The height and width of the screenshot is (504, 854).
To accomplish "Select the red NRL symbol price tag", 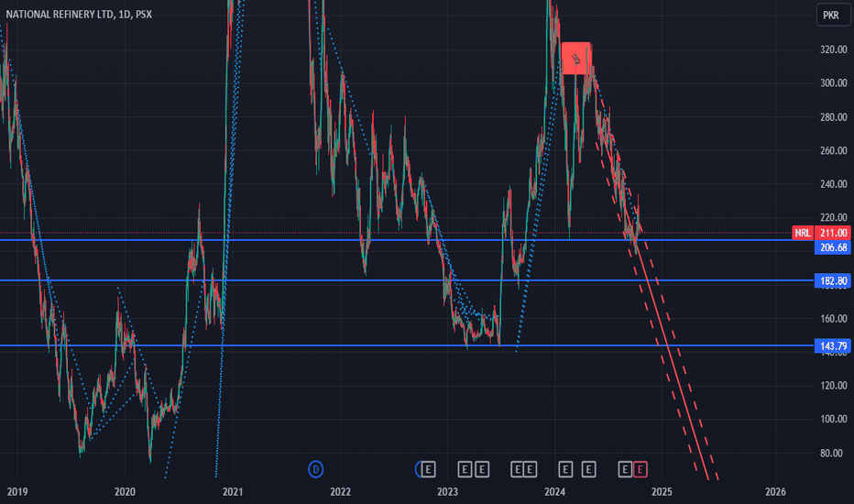I will pyautogui.click(x=803, y=233).
